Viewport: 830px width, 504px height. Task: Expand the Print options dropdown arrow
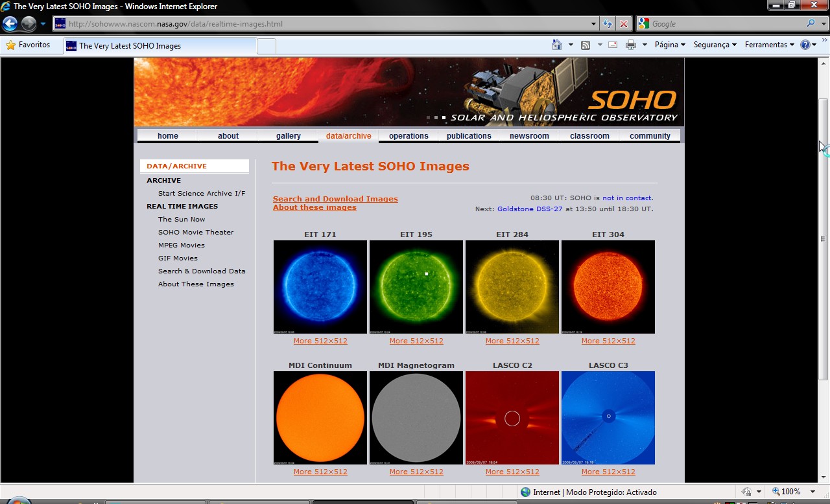[x=645, y=45]
